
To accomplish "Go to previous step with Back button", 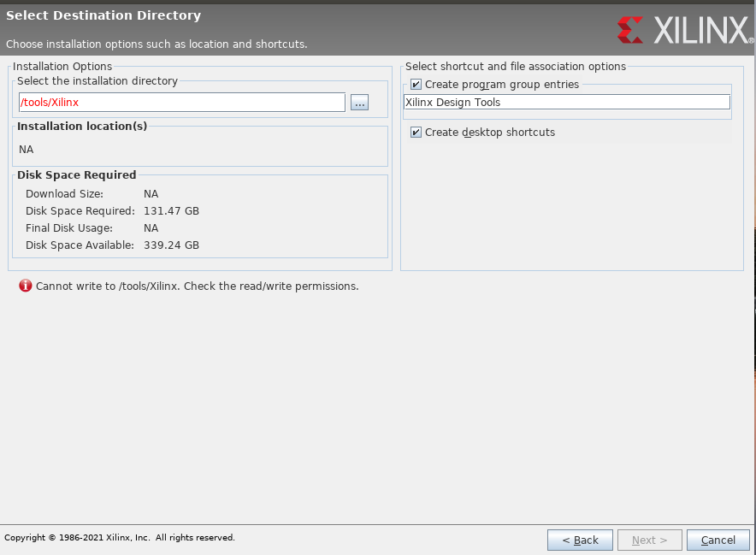I will pyautogui.click(x=580, y=540).
